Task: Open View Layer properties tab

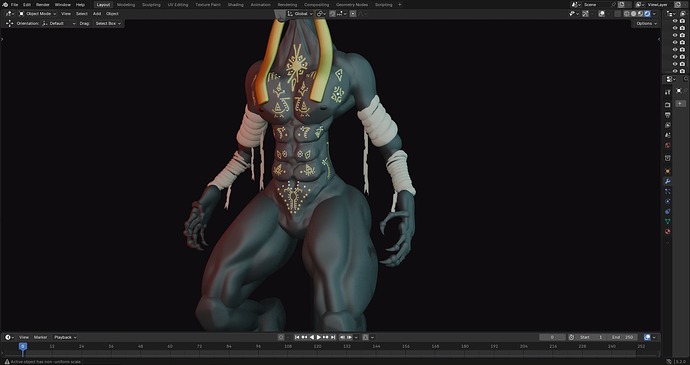Action: point(668,125)
